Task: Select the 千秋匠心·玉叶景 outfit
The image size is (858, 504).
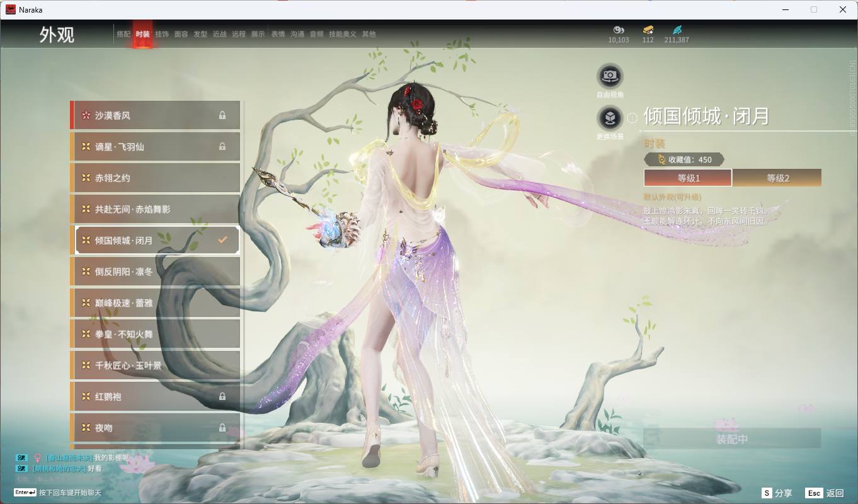Action: [155, 365]
